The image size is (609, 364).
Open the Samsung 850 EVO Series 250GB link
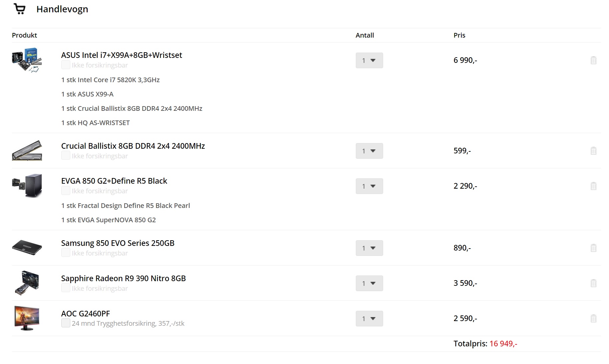coord(118,243)
